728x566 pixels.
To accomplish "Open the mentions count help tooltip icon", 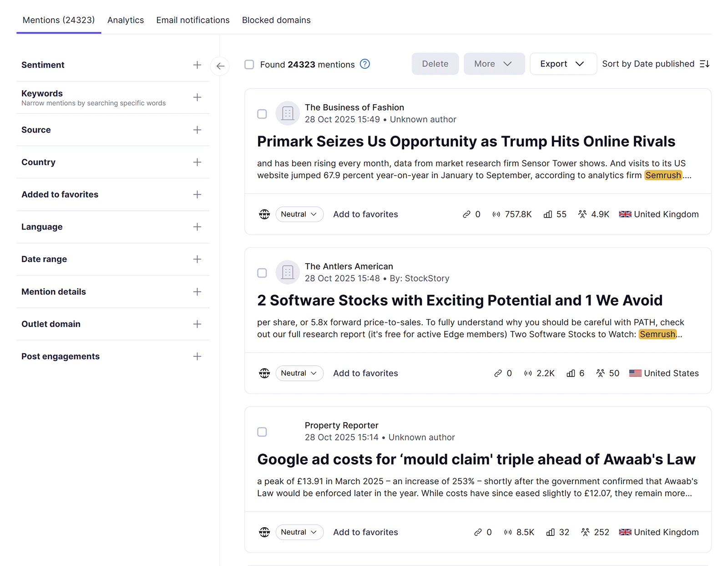I will pos(364,64).
